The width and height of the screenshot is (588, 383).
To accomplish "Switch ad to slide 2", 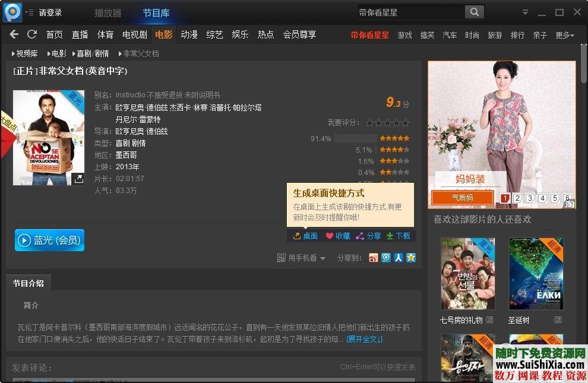I will point(517,198).
